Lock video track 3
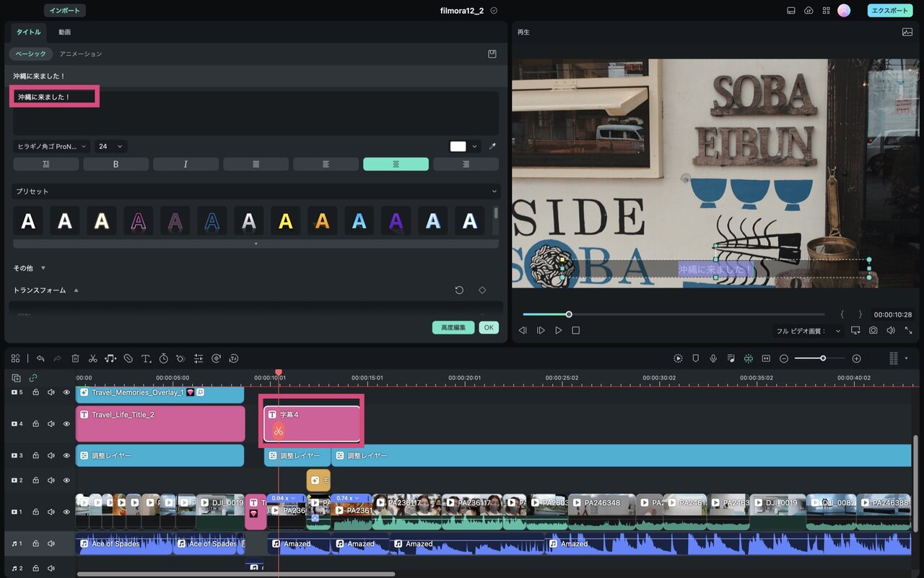924x578 pixels. (x=35, y=455)
